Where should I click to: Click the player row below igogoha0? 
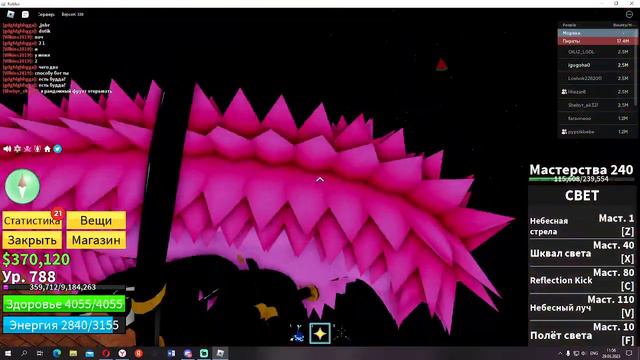point(597,78)
